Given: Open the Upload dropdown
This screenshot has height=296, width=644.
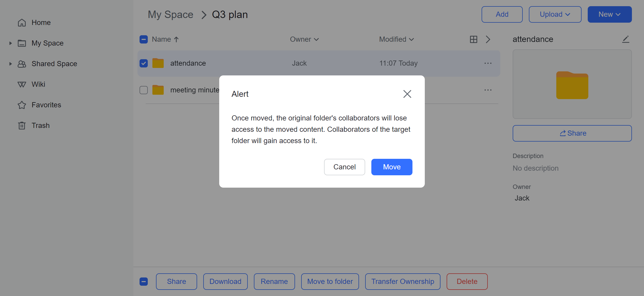Looking at the screenshot, I should pos(555,14).
